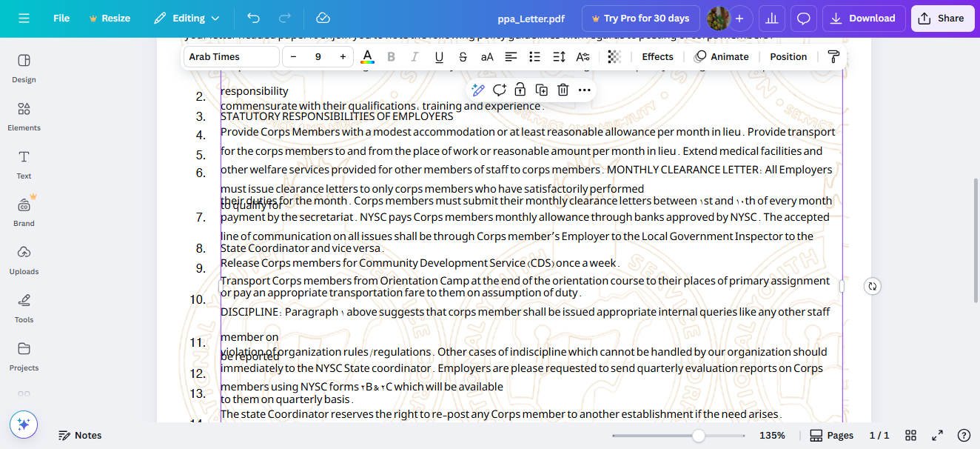The image size is (980, 449).
Task: Click the Undo arrow icon
Action: click(254, 19)
